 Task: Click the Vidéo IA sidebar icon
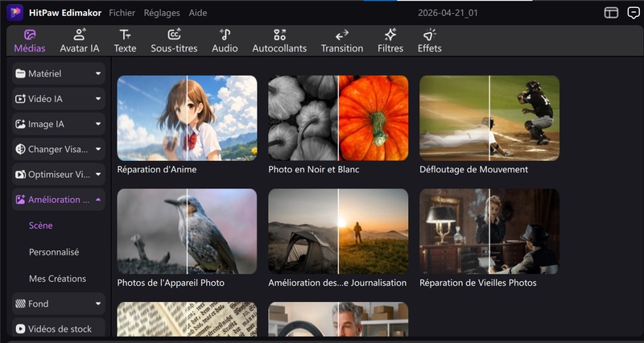[x=20, y=99]
